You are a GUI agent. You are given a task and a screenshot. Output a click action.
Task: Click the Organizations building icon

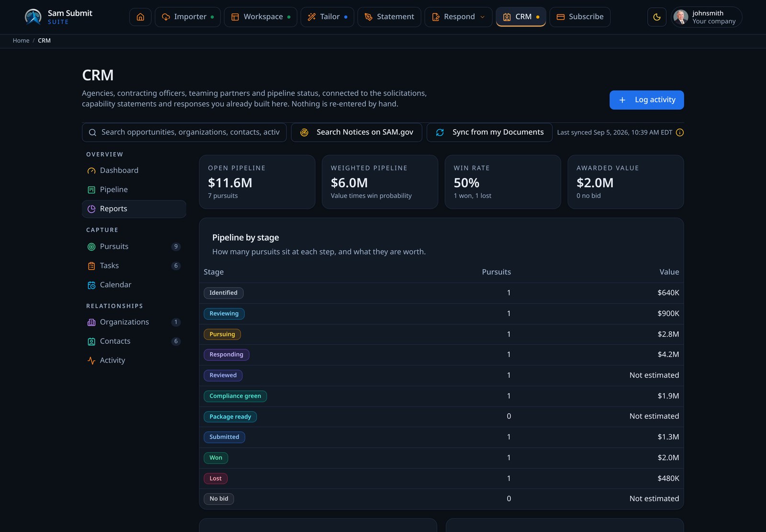coord(91,322)
